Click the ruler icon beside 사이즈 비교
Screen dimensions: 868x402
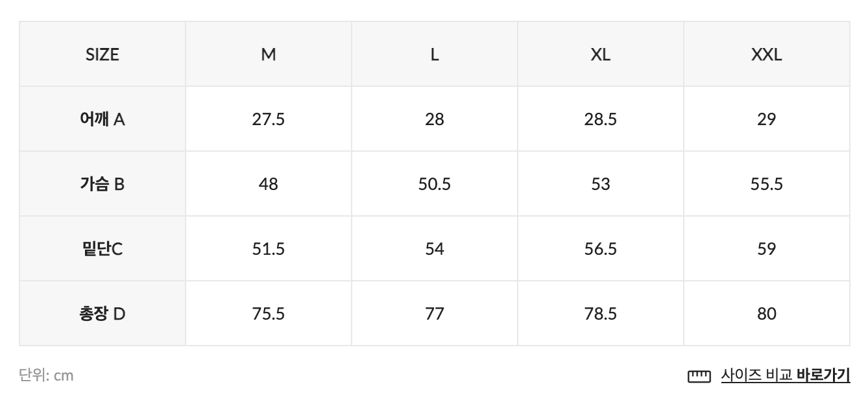click(699, 376)
